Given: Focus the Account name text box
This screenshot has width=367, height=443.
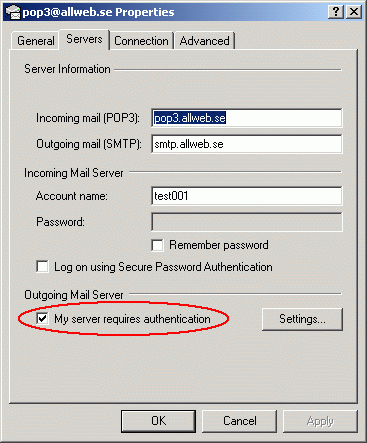Looking at the screenshot, I should pyautogui.click(x=247, y=196).
